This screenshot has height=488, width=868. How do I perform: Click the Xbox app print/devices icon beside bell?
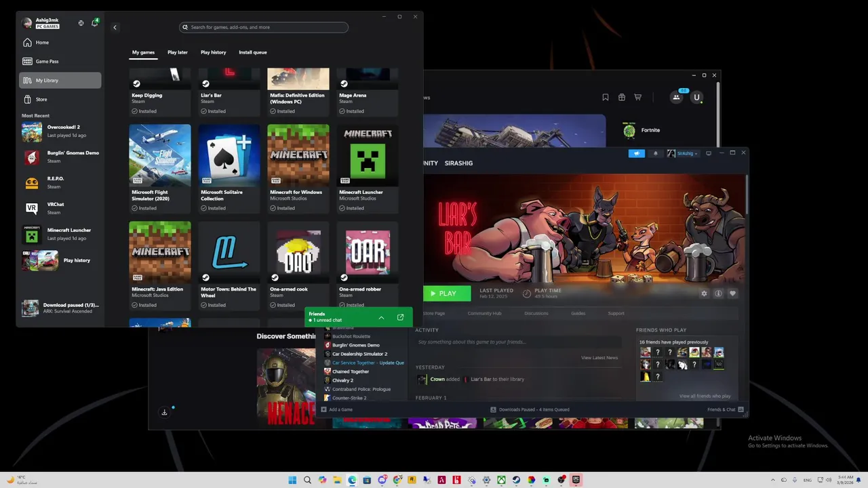pyautogui.click(x=81, y=23)
